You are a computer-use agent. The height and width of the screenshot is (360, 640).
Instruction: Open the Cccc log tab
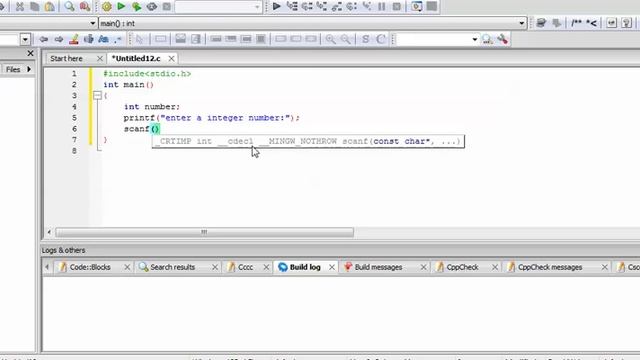(x=245, y=267)
